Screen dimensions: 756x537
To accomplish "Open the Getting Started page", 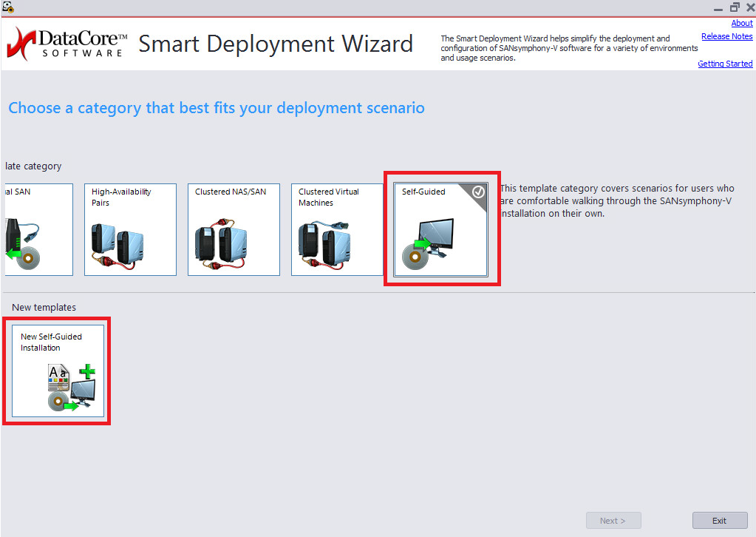I will 724,64.
